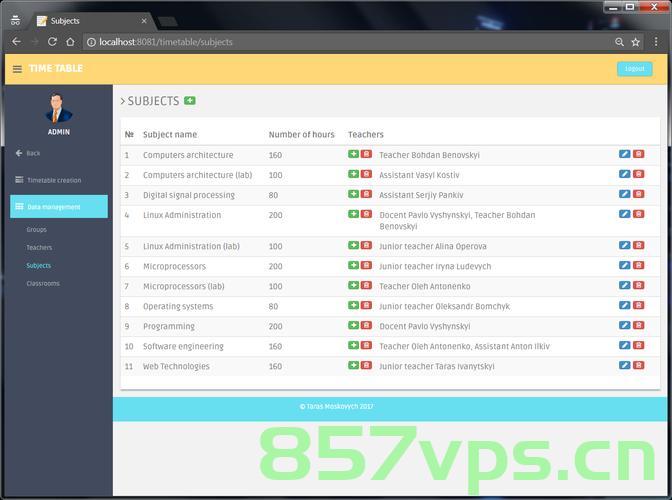Open the Teachers submenu item

(39, 248)
